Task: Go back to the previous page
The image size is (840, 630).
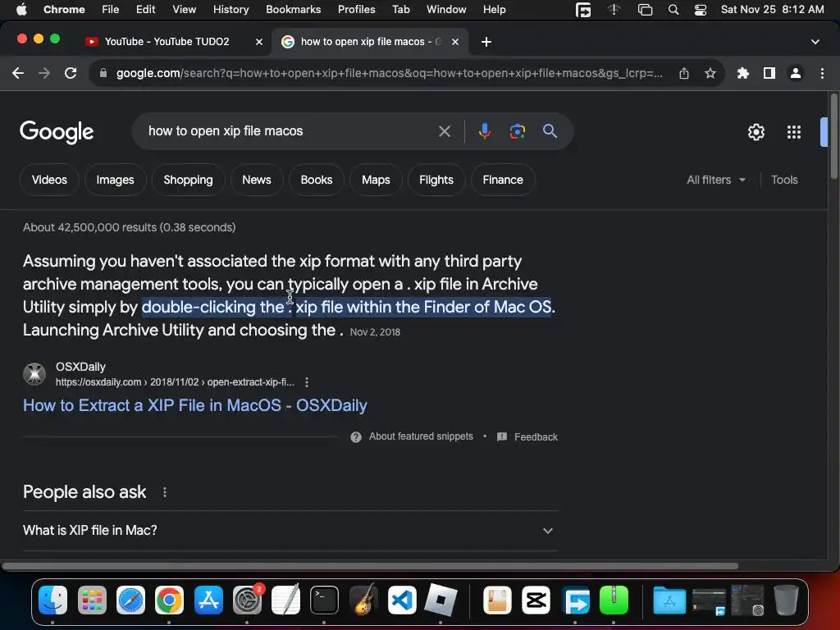Action: click(x=18, y=73)
